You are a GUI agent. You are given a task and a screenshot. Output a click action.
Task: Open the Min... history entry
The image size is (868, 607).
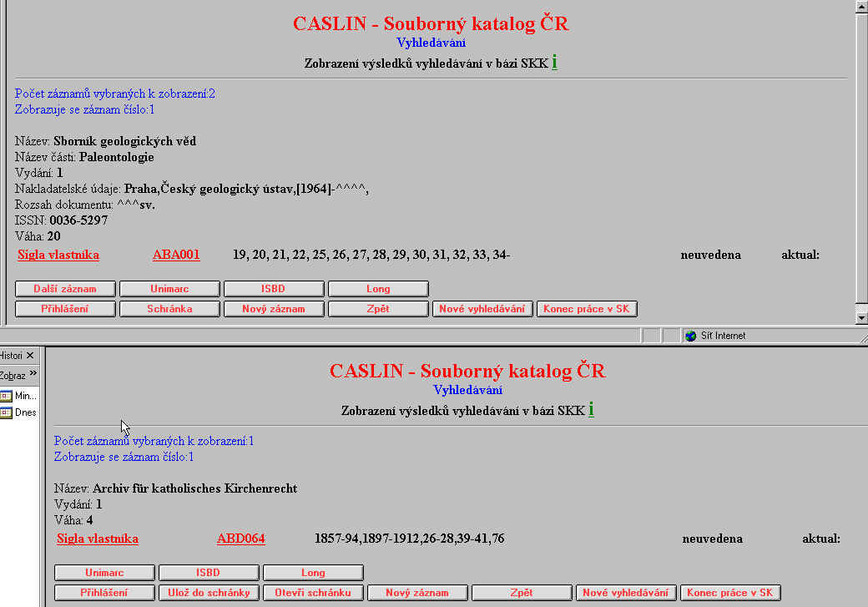pos(26,396)
